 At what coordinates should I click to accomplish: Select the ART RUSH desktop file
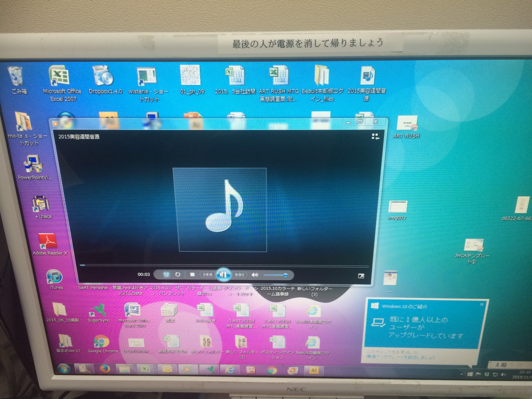[406, 127]
